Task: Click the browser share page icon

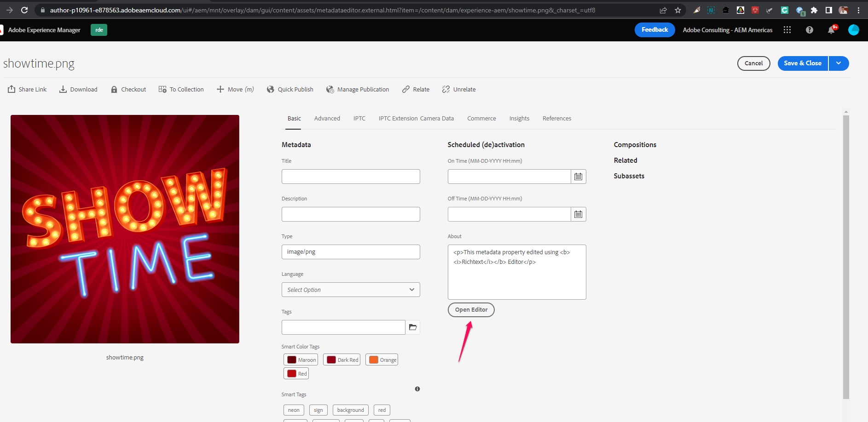Action: pyautogui.click(x=663, y=10)
